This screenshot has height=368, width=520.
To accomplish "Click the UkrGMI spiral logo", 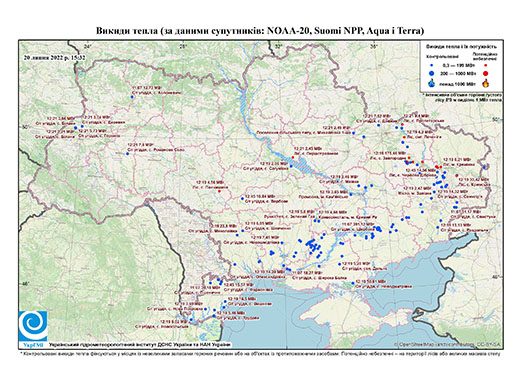I will pos(33,326).
